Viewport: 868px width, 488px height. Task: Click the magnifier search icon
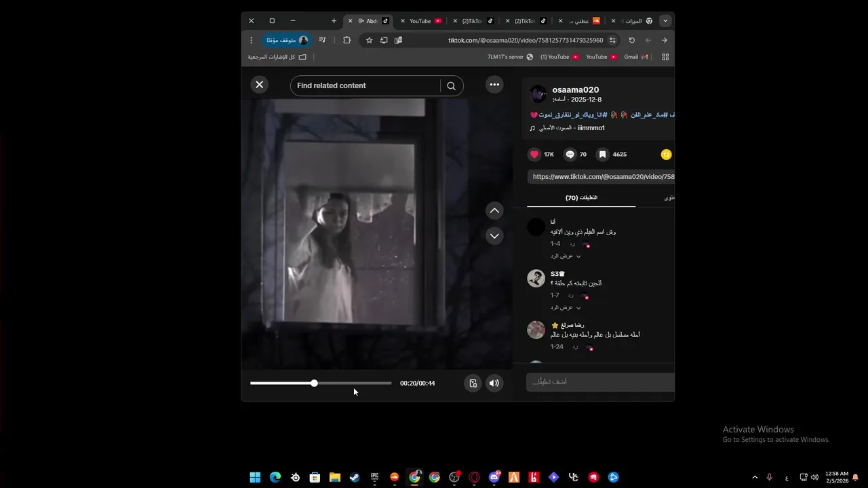451,86
